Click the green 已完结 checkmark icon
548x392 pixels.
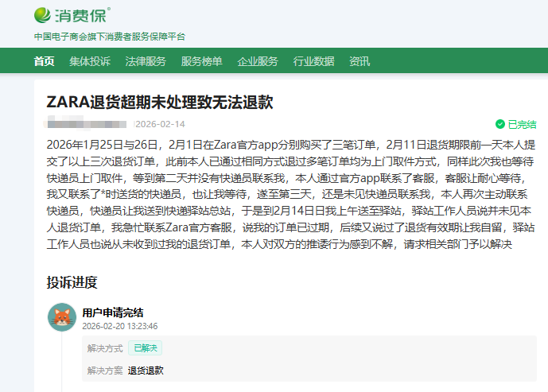[x=500, y=124]
